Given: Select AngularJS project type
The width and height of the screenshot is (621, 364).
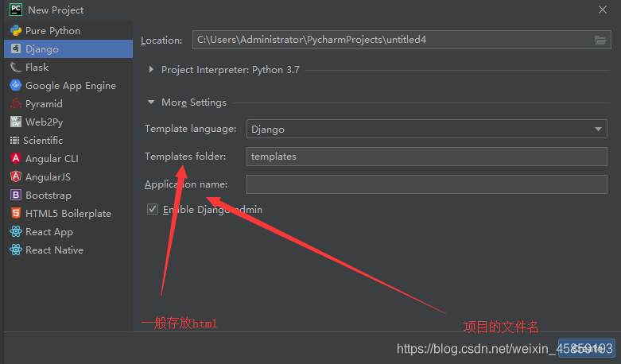Looking at the screenshot, I should 68,176.
